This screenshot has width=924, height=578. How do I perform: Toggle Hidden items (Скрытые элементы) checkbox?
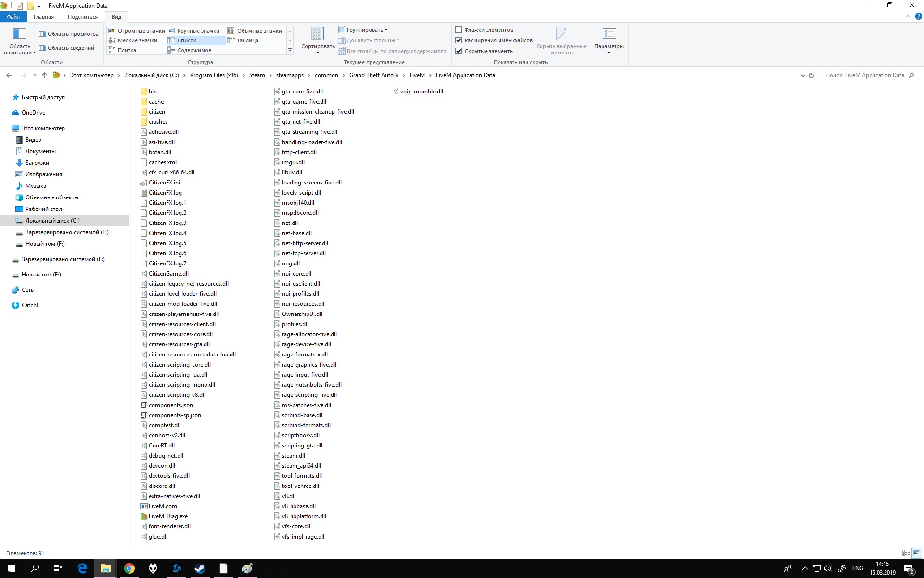tap(459, 51)
